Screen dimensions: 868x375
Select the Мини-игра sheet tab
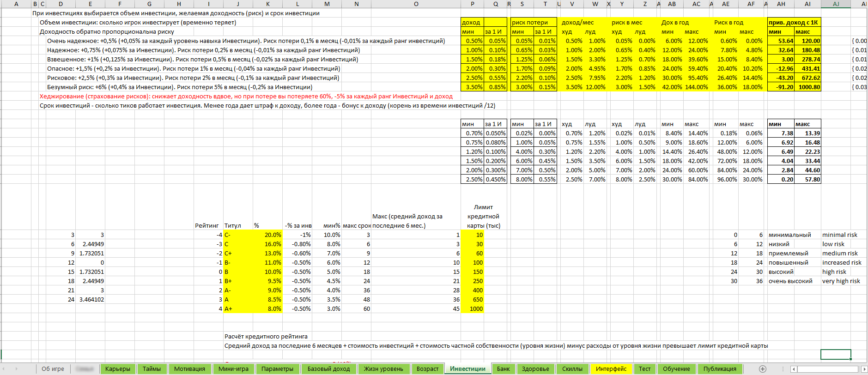pos(233,369)
